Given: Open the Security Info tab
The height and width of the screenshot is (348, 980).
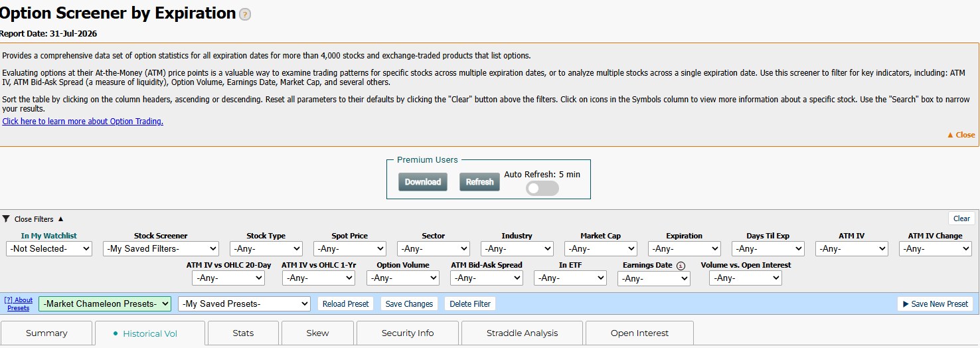Looking at the screenshot, I should point(408,333).
